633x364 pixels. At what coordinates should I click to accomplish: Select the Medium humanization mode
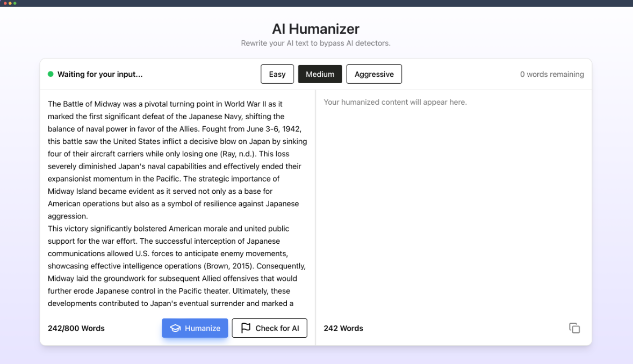pyautogui.click(x=320, y=74)
